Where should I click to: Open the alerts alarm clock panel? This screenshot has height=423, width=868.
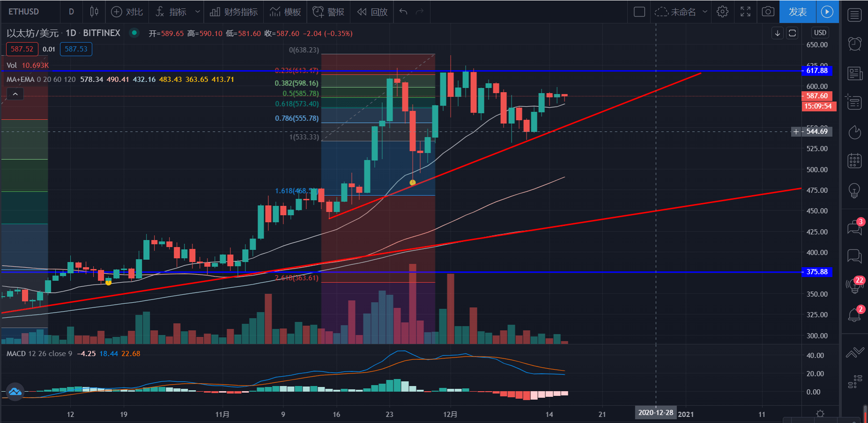(x=855, y=44)
